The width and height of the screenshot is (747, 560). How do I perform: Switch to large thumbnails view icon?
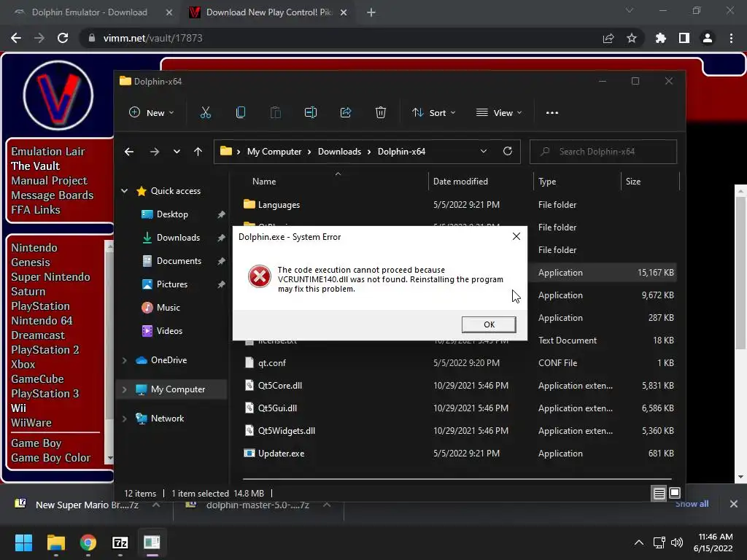(x=675, y=494)
